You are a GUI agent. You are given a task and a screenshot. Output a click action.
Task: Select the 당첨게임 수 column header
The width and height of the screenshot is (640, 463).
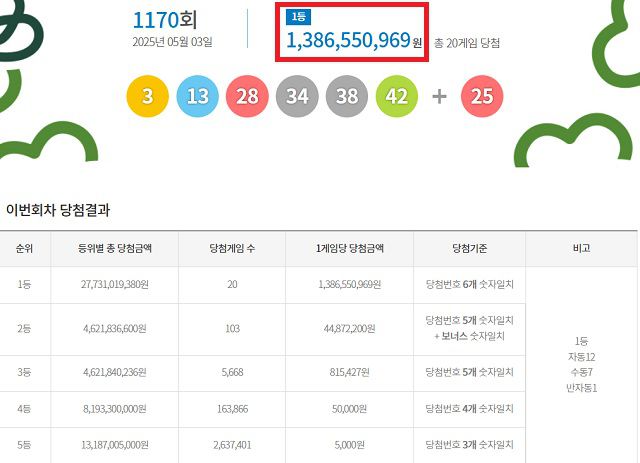pyautogui.click(x=232, y=248)
